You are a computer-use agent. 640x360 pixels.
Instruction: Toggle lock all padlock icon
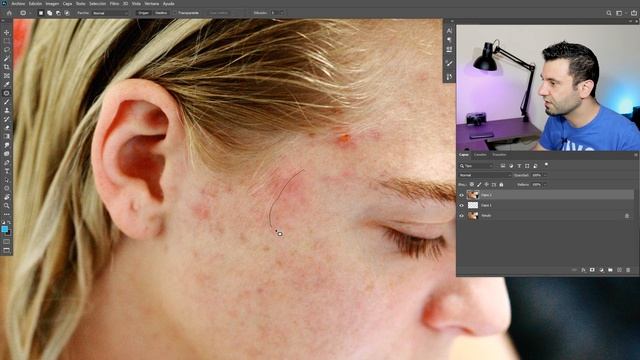coord(501,185)
